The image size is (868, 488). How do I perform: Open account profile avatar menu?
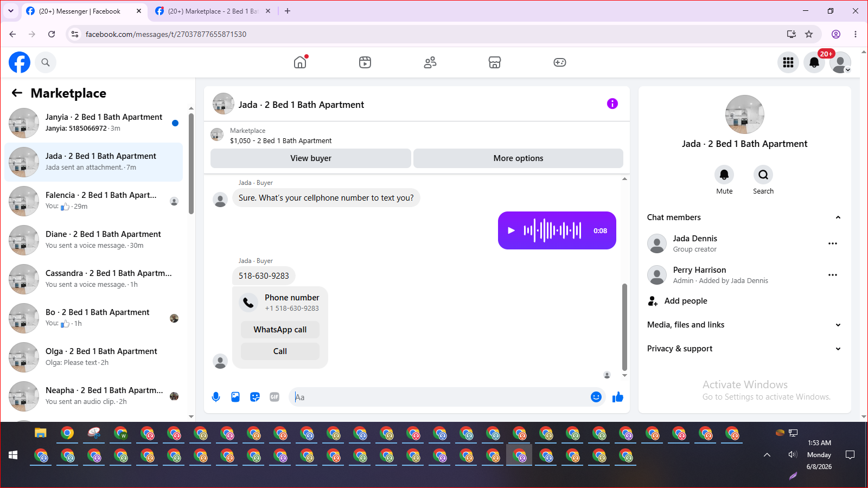point(840,62)
